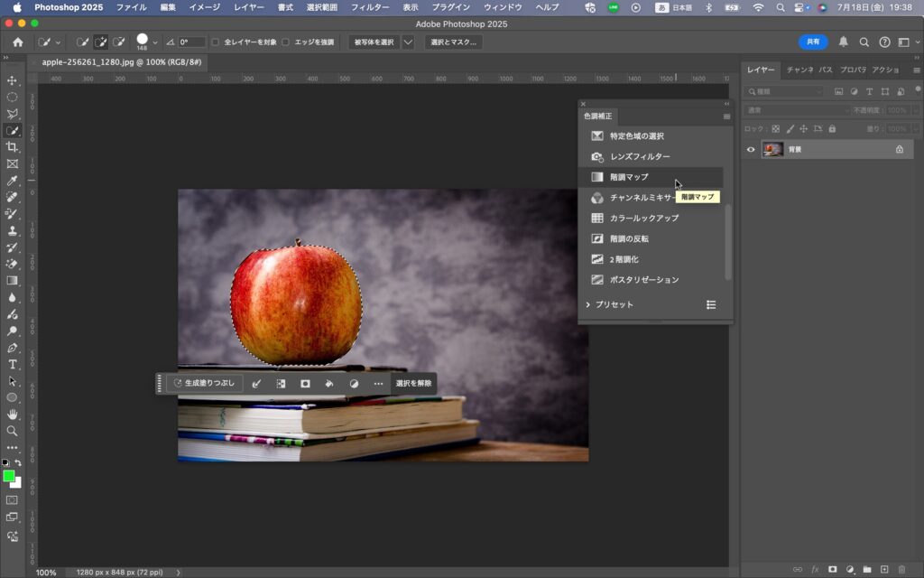The image size is (924, 578).
Task: Click the notification bell icon
Action: (844, 42)
